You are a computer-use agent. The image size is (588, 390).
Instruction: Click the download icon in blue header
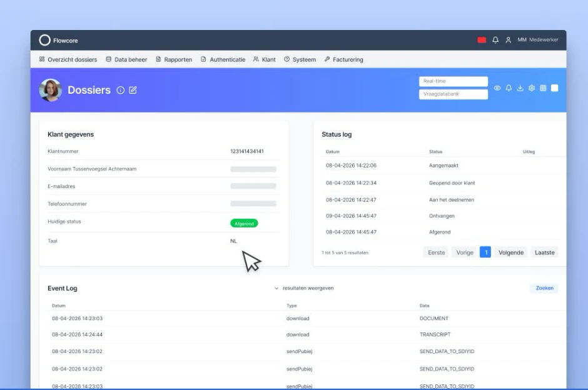tap(520, 88)
